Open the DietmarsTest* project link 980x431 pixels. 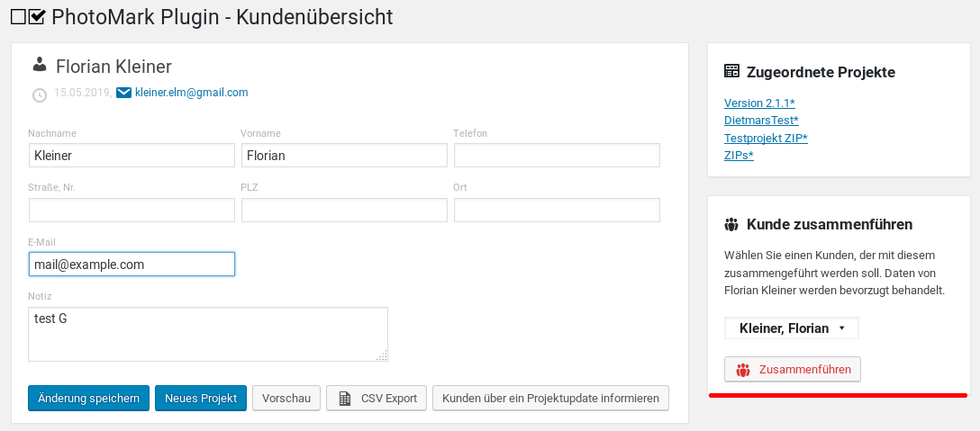coord(761,121)
